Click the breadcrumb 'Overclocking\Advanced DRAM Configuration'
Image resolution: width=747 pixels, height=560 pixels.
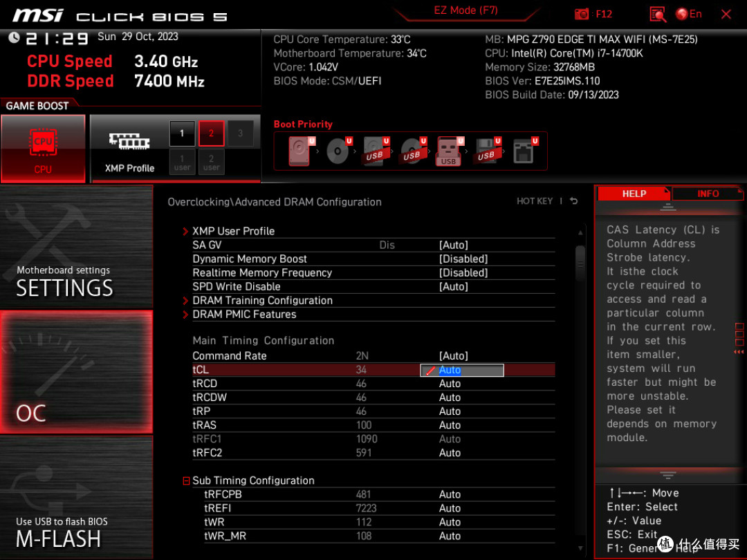pyautogui.click(x=275, y=202)
